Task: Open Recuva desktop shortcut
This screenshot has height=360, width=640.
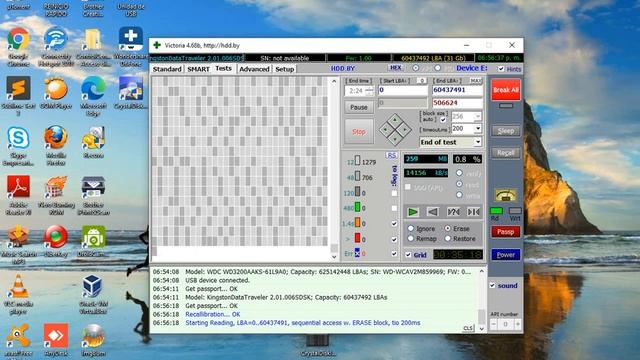Action: [x=93, y=143]
